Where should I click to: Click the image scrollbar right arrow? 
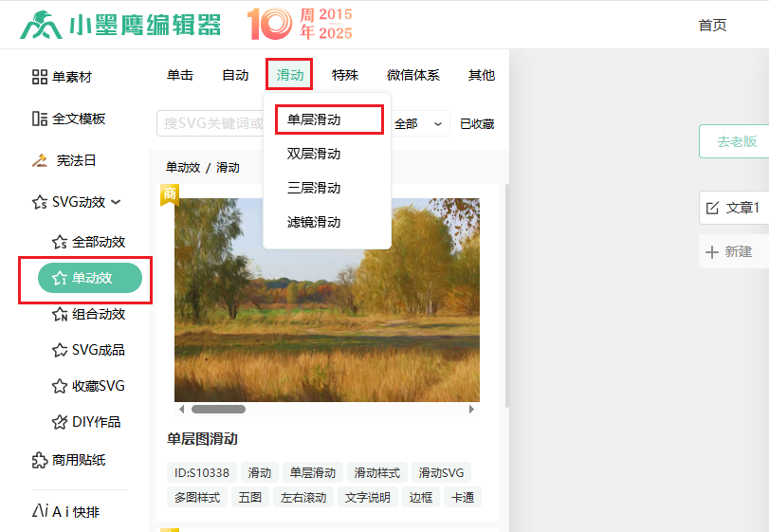pyautogui.click(x=471, y=409)
